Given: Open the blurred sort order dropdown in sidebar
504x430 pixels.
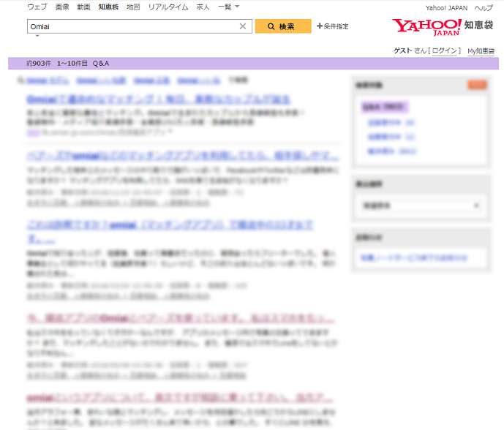Looking at the screenshot, I should click(x=421, y=205).
